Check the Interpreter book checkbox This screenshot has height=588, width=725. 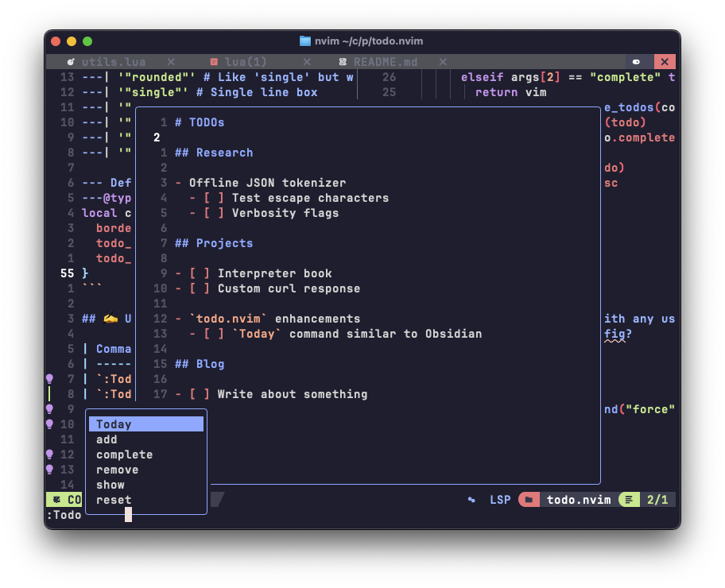click(200, 273)
